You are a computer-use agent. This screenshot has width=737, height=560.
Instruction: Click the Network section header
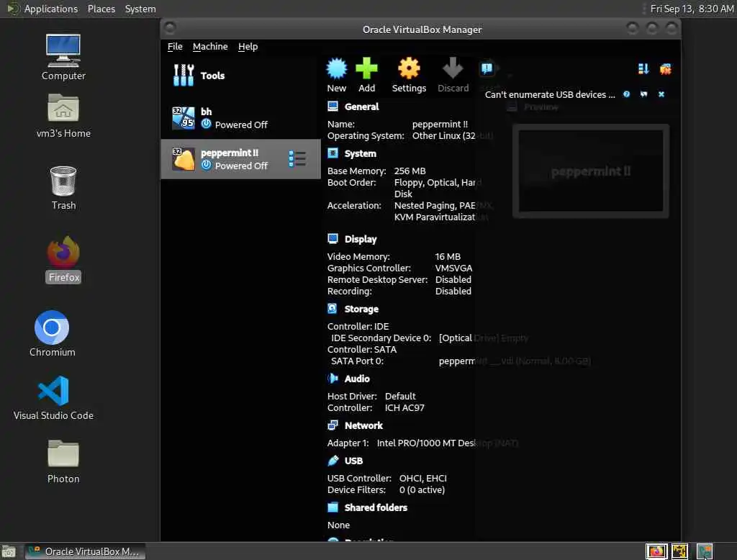tap(363, 425)
